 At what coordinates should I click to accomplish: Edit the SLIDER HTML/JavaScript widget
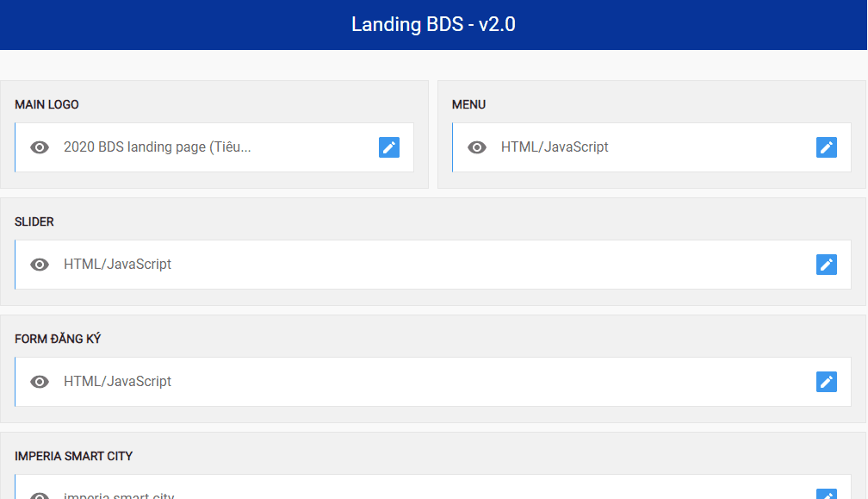[x=827, y=265]
